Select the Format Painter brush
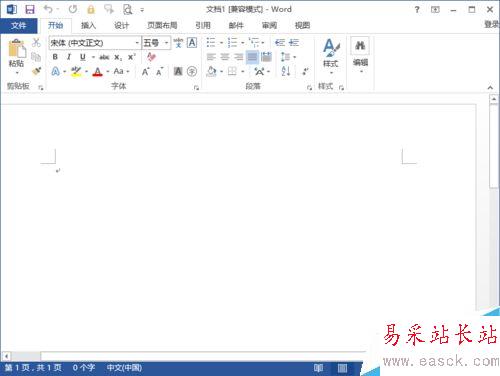The image size is (500, 376). click(36, 71)
